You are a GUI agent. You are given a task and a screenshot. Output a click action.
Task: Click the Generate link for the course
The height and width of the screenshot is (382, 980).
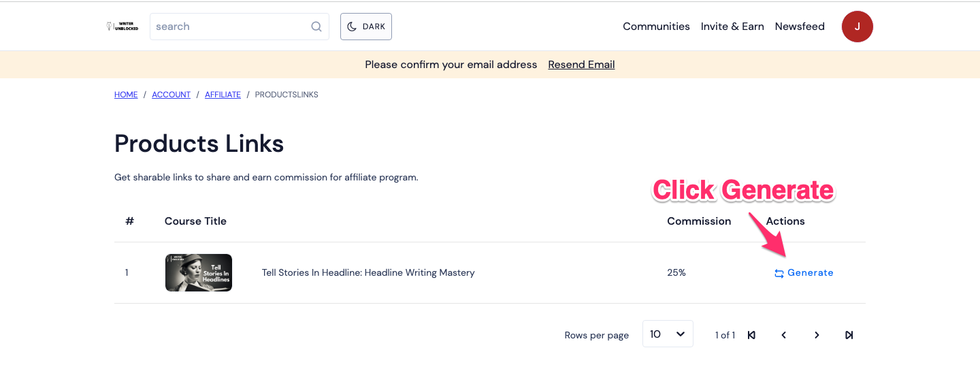pos(804,273)
